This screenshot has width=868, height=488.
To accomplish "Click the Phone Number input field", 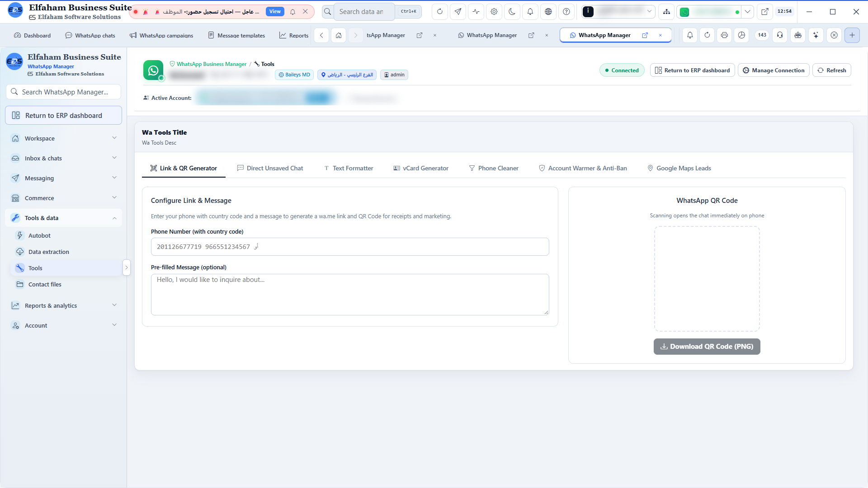I will click(x=350, y=247).
